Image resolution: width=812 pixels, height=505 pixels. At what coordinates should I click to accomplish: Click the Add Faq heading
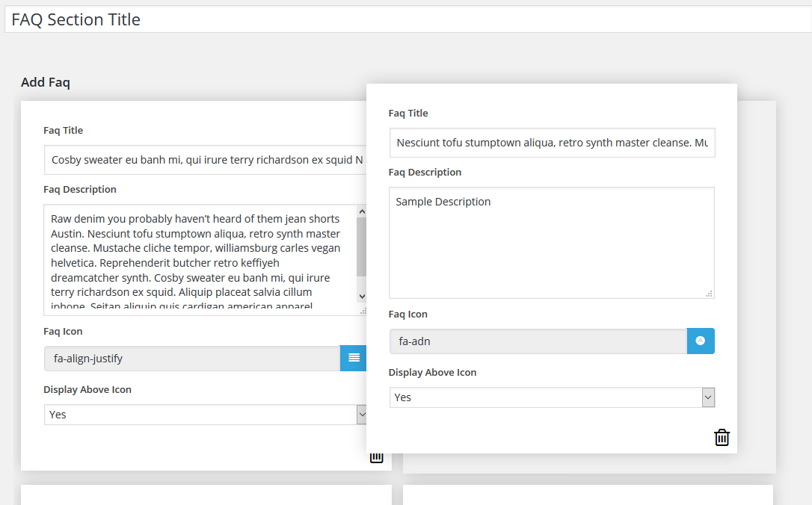click(46, 82)
